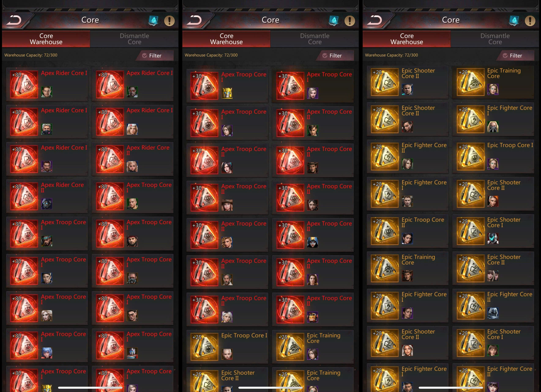This screenshot has width=541, height=392.
Task: Tap the back arrow in the left screen
Action: pos(14,20)
